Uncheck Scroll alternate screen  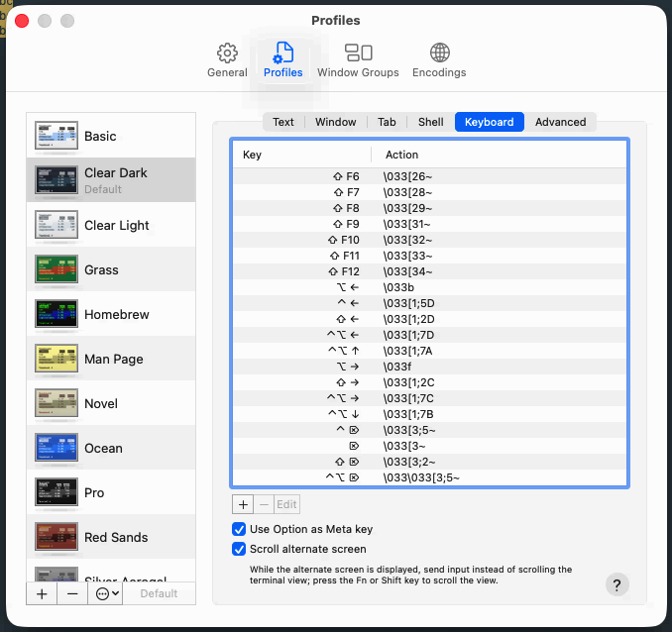(239, 549)
